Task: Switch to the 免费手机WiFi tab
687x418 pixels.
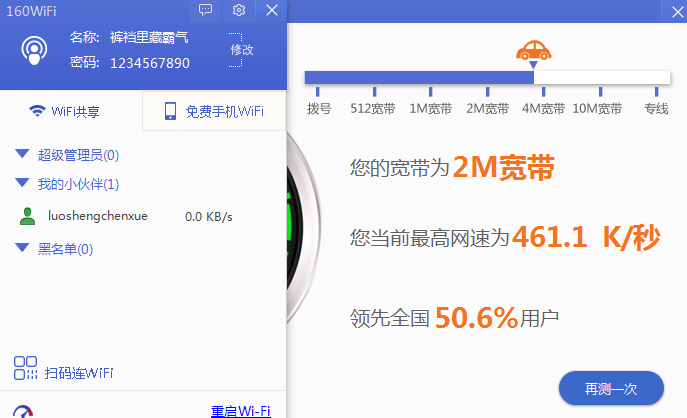Action: tap(214, 111)
